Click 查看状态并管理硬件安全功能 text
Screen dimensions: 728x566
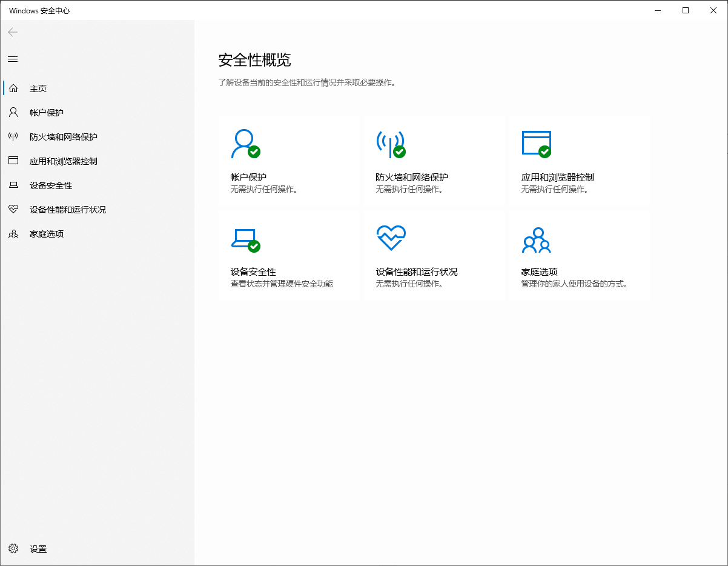pyautogui.click(x=282, y=284)
